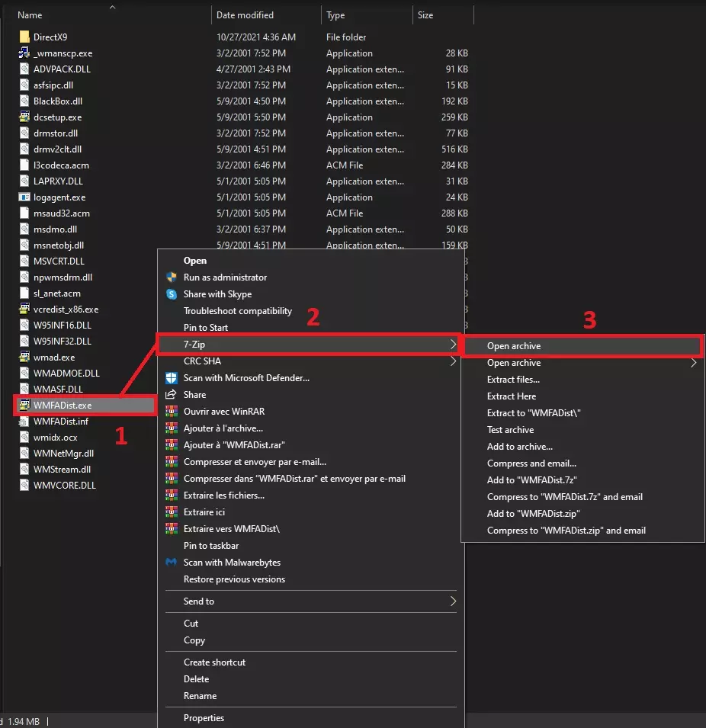Select the WMStream.dll file name
The height and width of the screenshot is (728, 706).
[62, 470]
